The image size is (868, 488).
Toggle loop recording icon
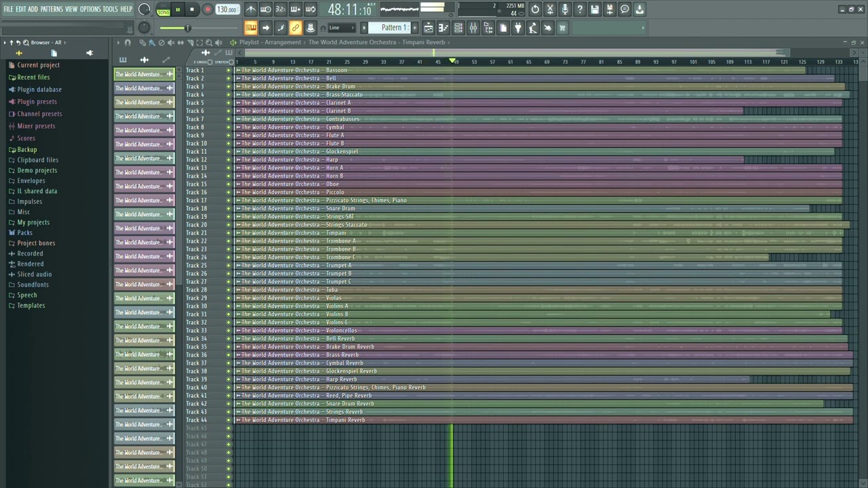(311, 9)
